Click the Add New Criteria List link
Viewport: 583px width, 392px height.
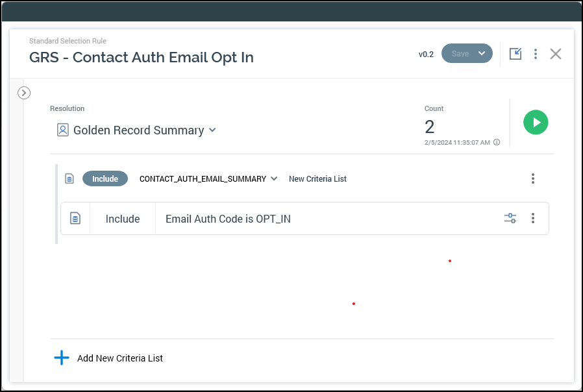pyautogui.click(x=120, y=358)
